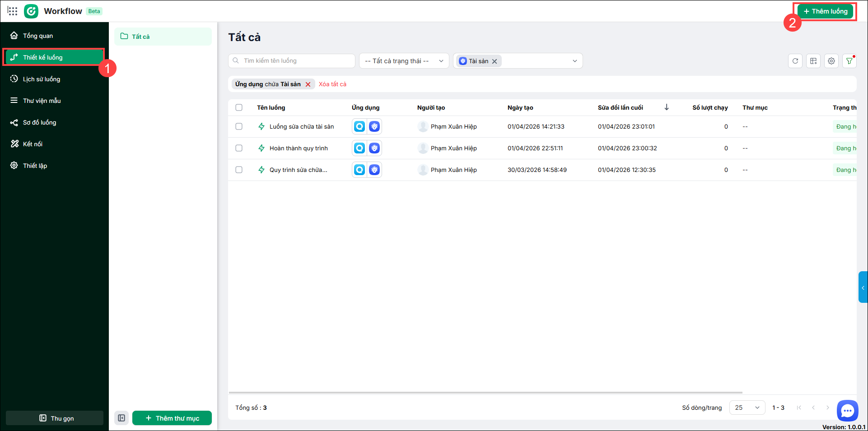Change rows per page dropdown 25
The width and height of the screenshot is (868, 431).
coord(747,408)
